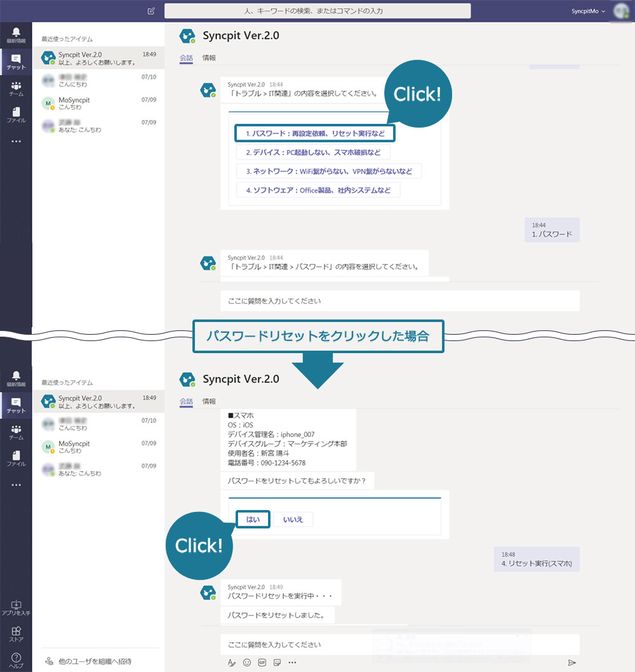Click the message 'パスワードをリセットしました。'

pos(277,615)
